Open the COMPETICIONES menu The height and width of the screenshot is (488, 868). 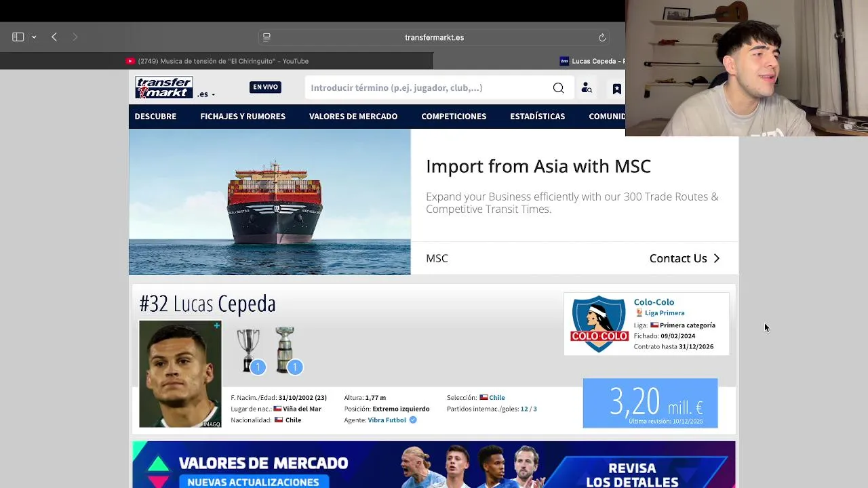(454, 117)
